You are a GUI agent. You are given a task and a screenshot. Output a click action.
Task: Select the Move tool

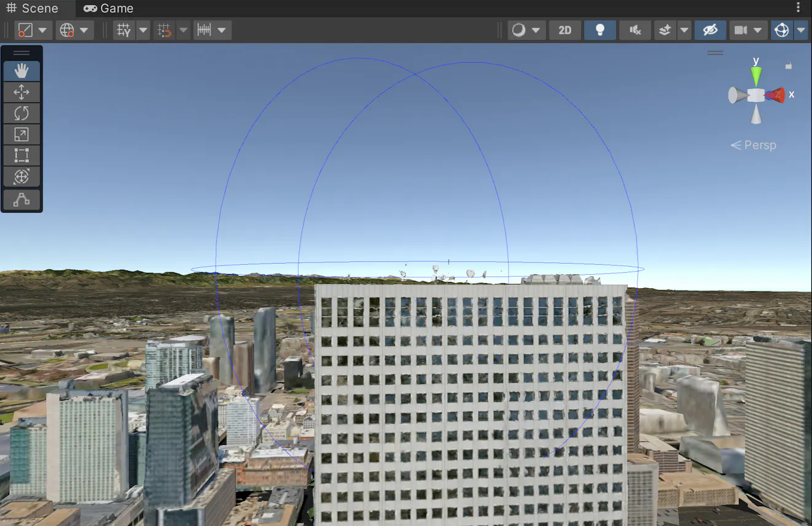21,92
